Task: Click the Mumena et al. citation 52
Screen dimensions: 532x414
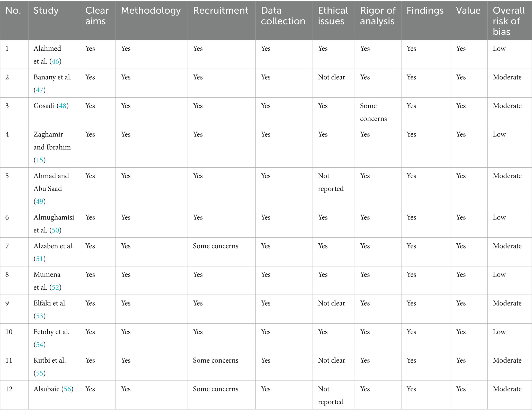Action: pos(55,287)
